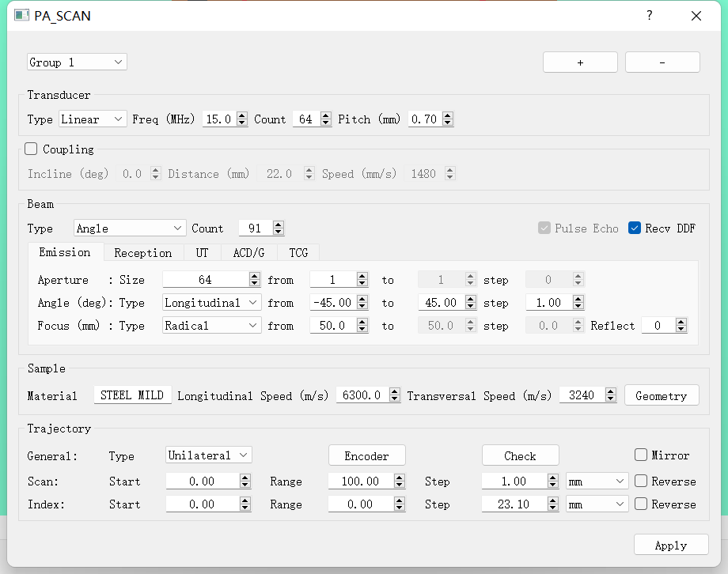Open the TCG tab
Image resolution: width=728 pixels, height=574 pixels.
pyautogui.click(x=298, y=253)
